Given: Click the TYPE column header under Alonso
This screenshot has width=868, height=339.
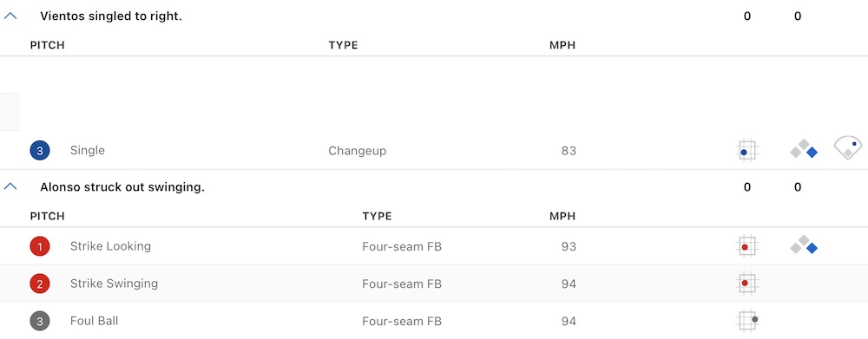Looking at the screenshot, I should (x=377, y=216).
